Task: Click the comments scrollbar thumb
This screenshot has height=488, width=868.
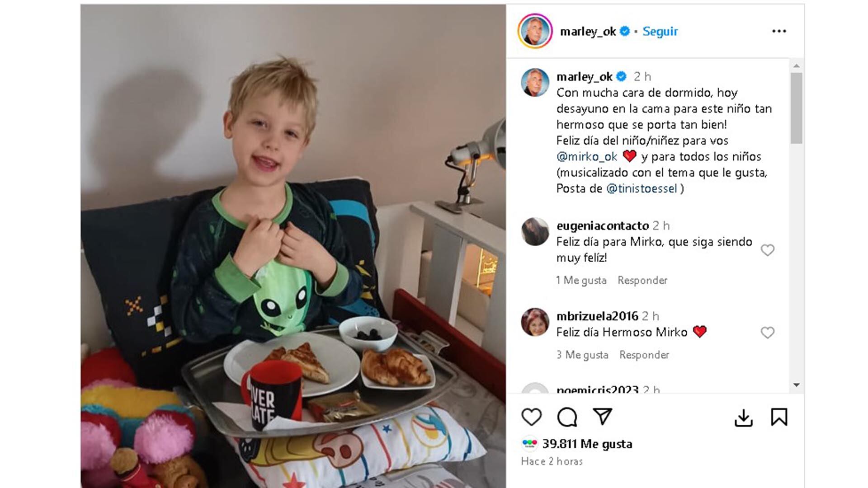Action: (796, 108)
